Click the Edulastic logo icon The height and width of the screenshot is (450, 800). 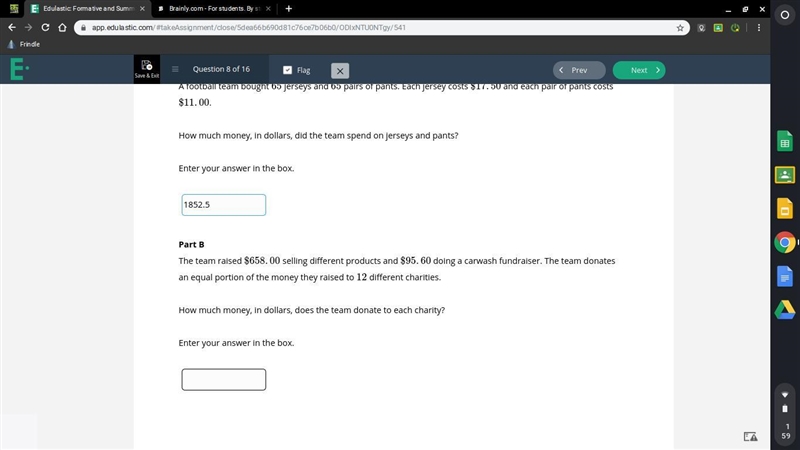[19, 69]
